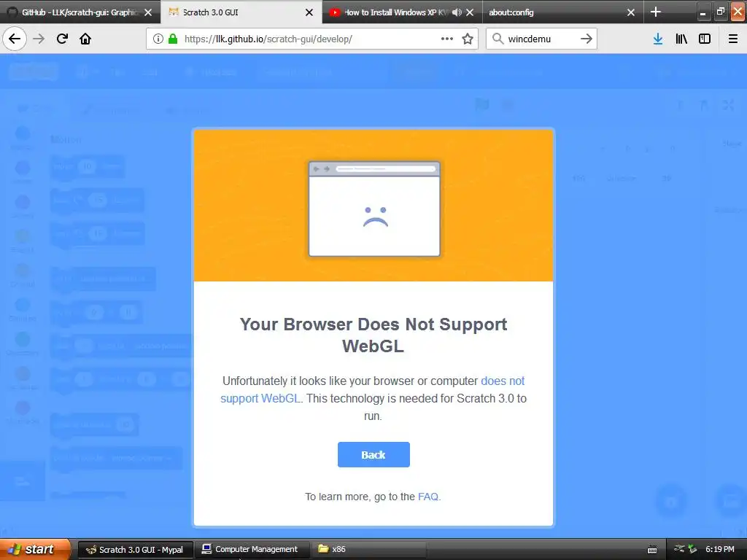Click the 6:19 PM system clock
The height and width of the screenshot is (560, 747).
point(720,550)
